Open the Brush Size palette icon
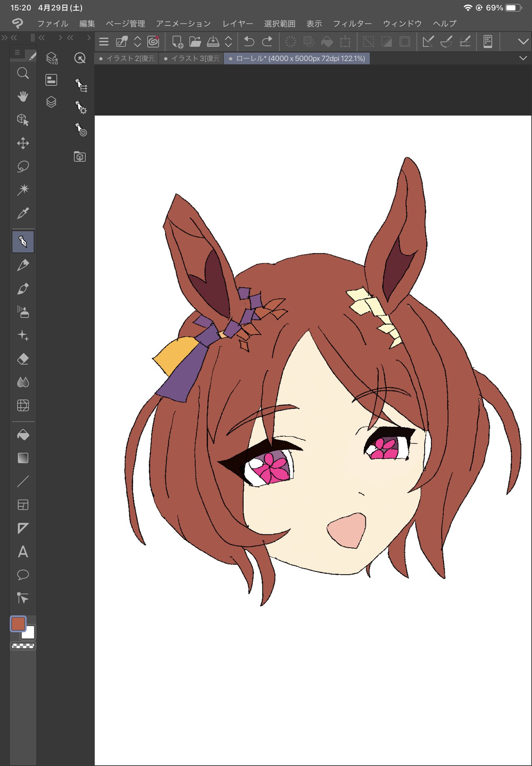Viewport: 532px width, 766px height. [x=81, y=129]
